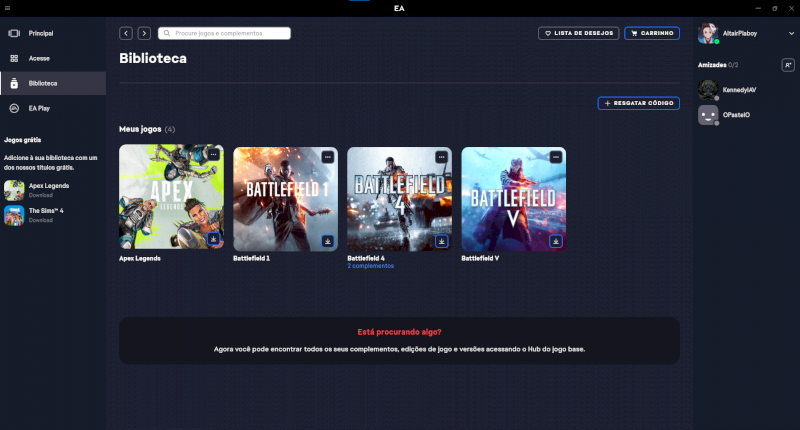Go to Principal in the sidebar

tap(53, 33)
